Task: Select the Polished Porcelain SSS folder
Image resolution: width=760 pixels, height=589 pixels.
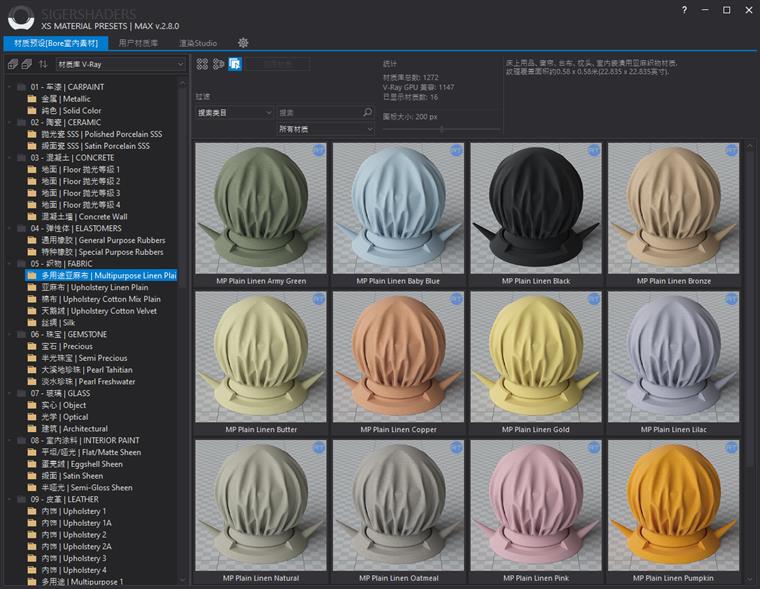Action: [101, 134]
